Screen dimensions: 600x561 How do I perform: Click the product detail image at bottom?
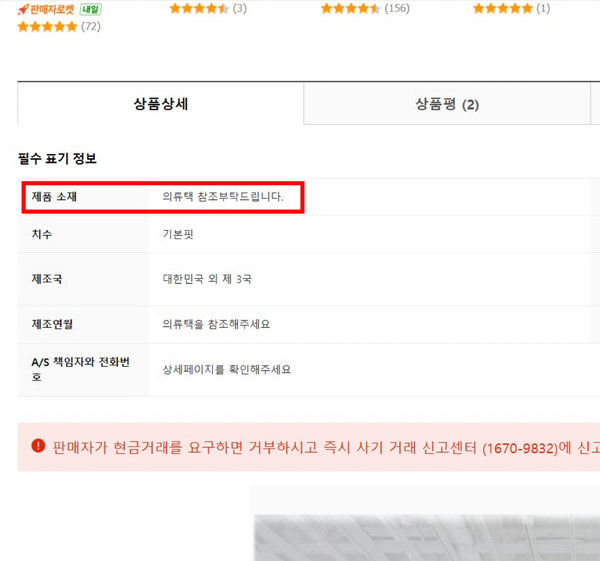point(427,538)
